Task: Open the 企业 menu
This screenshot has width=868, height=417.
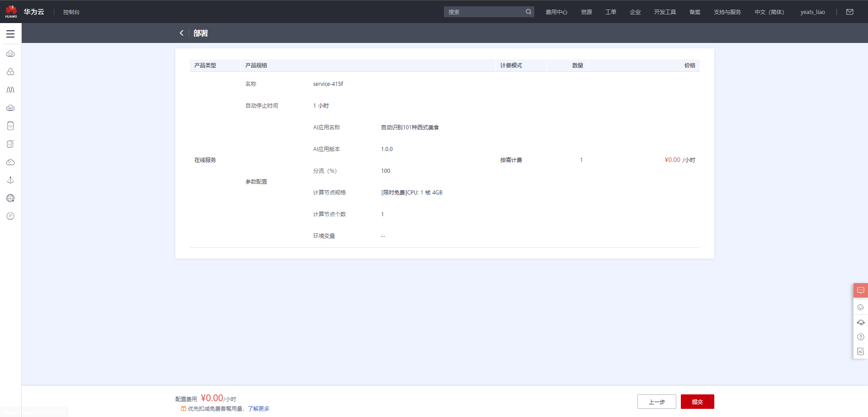Action: click(x=635, y=12)
